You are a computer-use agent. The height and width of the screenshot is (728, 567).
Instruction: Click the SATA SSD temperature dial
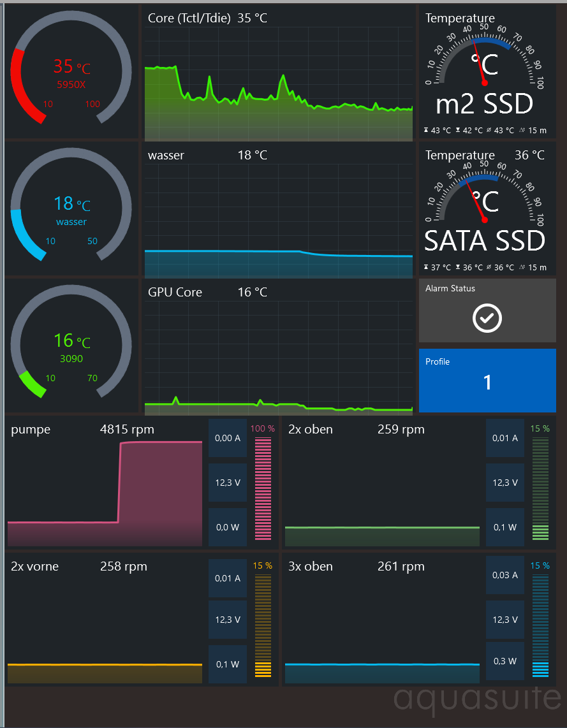(x=484, y=193)
